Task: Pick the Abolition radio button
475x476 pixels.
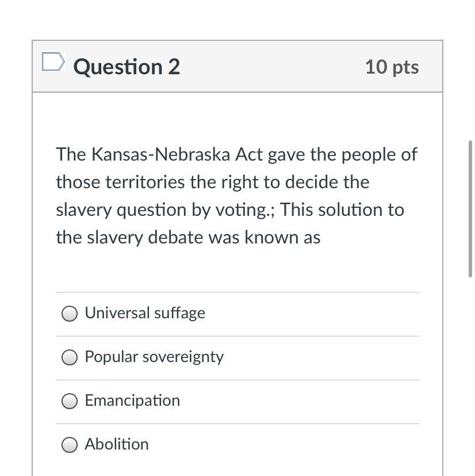Action: click(70, 445)
